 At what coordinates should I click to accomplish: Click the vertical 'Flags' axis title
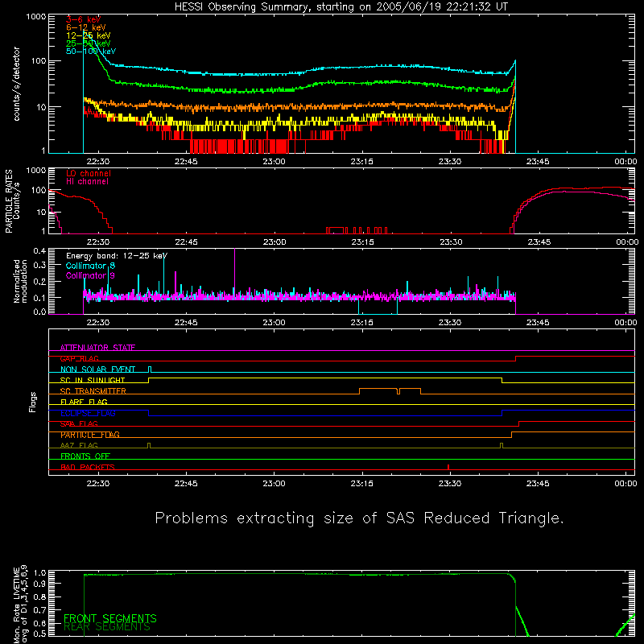(33, 402)
